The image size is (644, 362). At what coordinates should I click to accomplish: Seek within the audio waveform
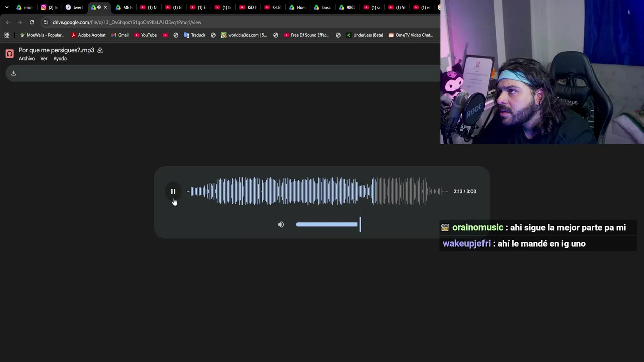[317, 191]
